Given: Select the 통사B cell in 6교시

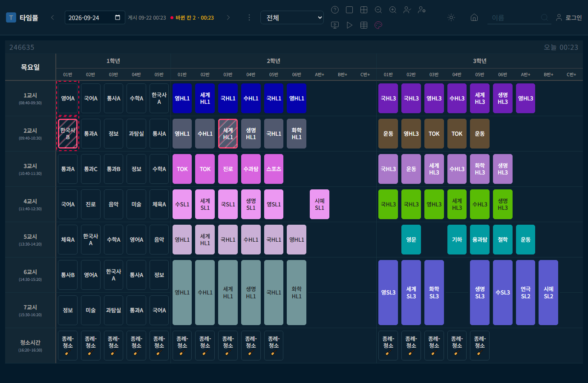Looking at the screenshot, I should click(x=68, y=275).
